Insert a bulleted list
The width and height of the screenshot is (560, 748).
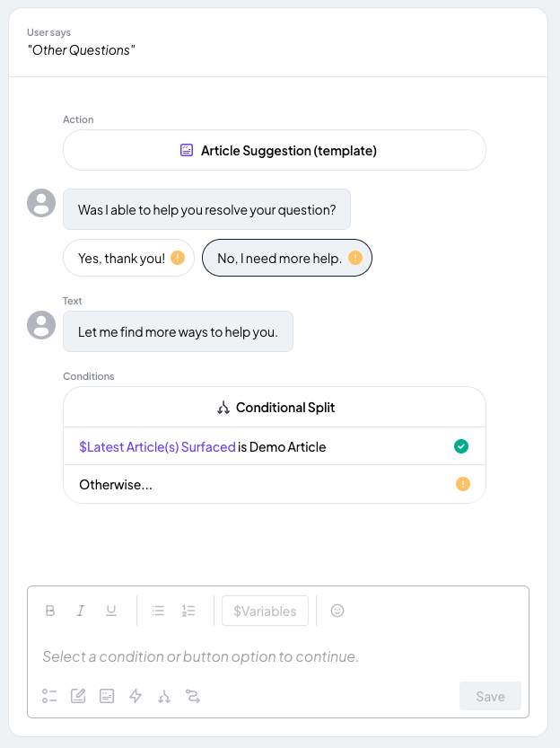158,611
